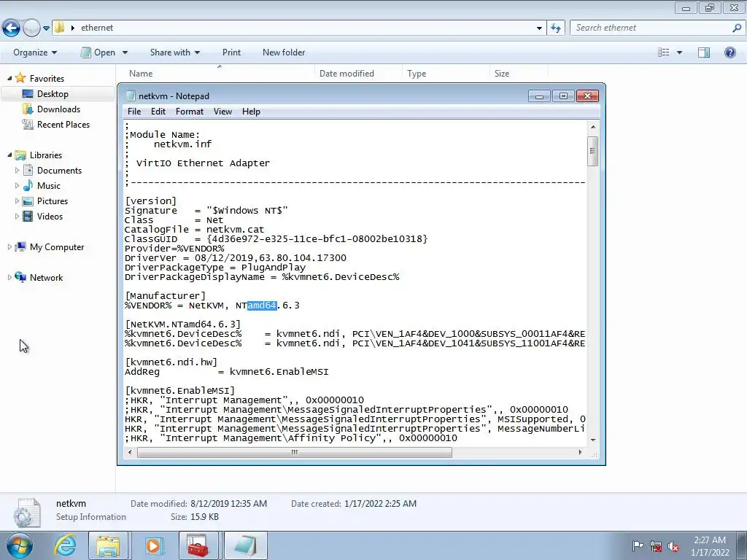Open Notepad Help menu
The width and height of the screenshot is (747, 560).
pos(251,112)
